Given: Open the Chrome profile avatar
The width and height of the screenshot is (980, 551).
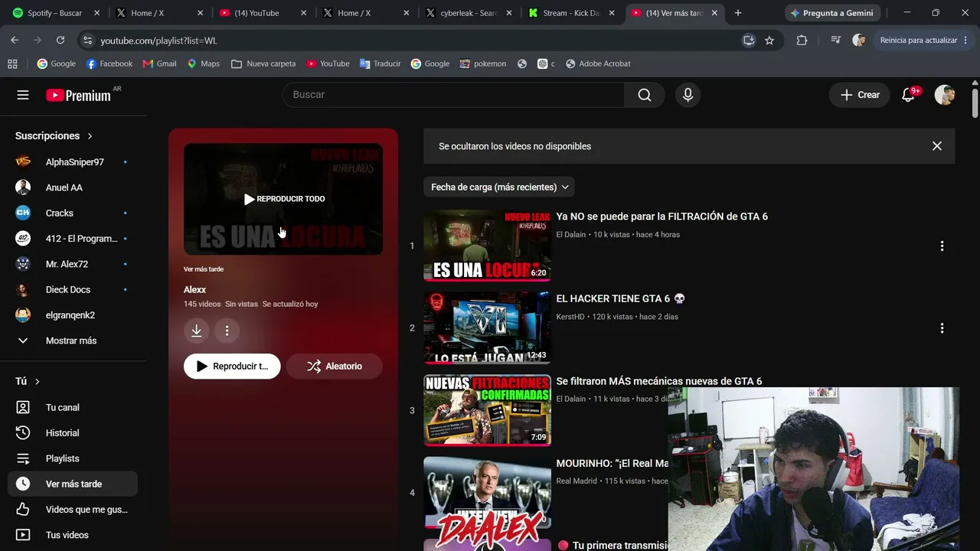Looking at the screenshot, I should click(x=859, y=41).
